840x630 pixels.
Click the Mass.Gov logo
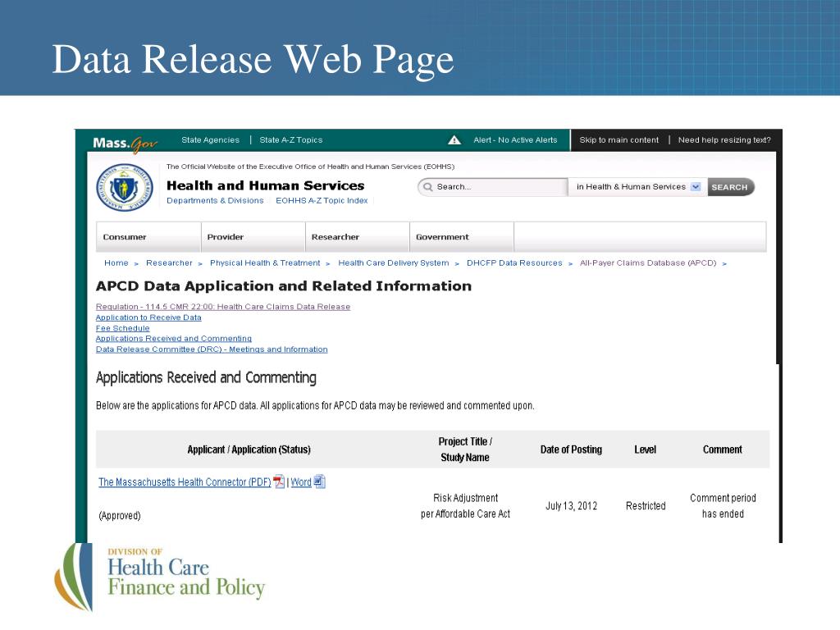125,143
